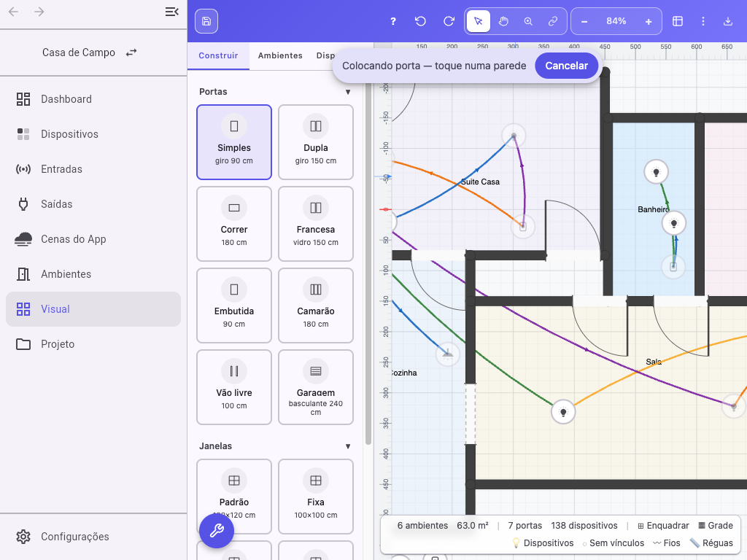This screenshot has width=747, height=560.
Task: Click the floating wrench tools button
Action: coord(217,531)
